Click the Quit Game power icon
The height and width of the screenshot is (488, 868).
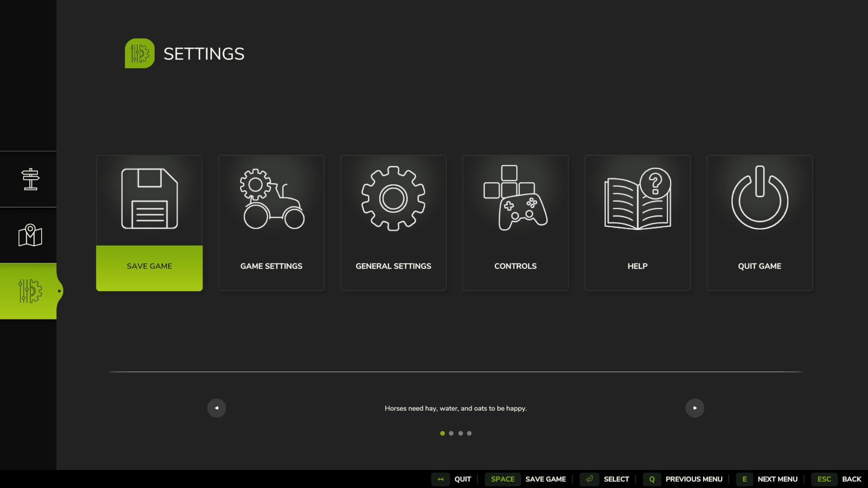coord(759,199)
